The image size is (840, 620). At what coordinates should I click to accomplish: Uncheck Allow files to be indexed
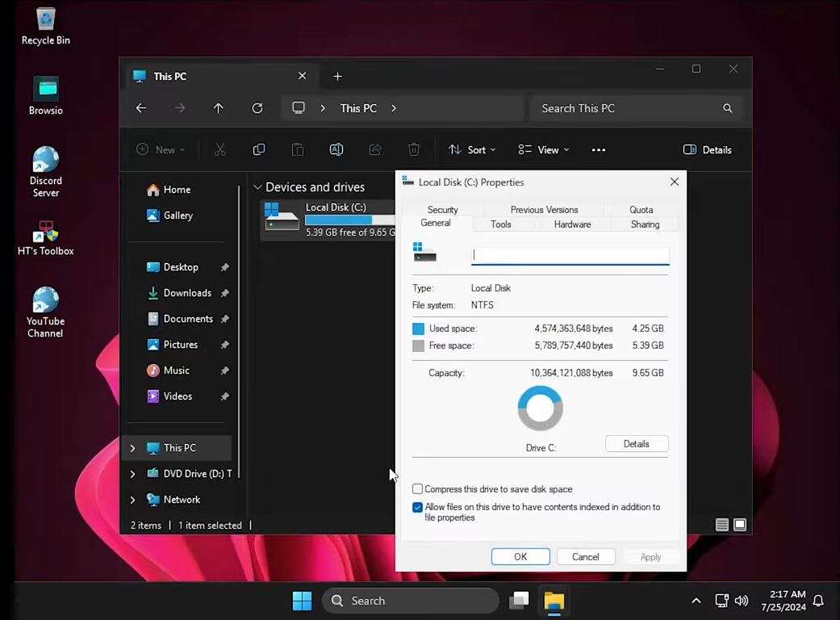[418, 508]
